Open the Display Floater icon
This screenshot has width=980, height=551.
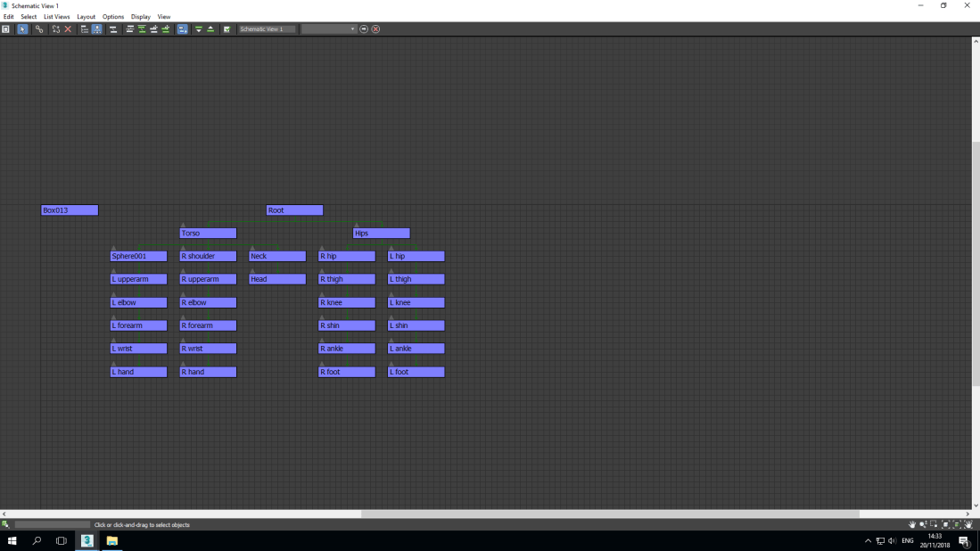pyautogui.click(x=6, y=29)
